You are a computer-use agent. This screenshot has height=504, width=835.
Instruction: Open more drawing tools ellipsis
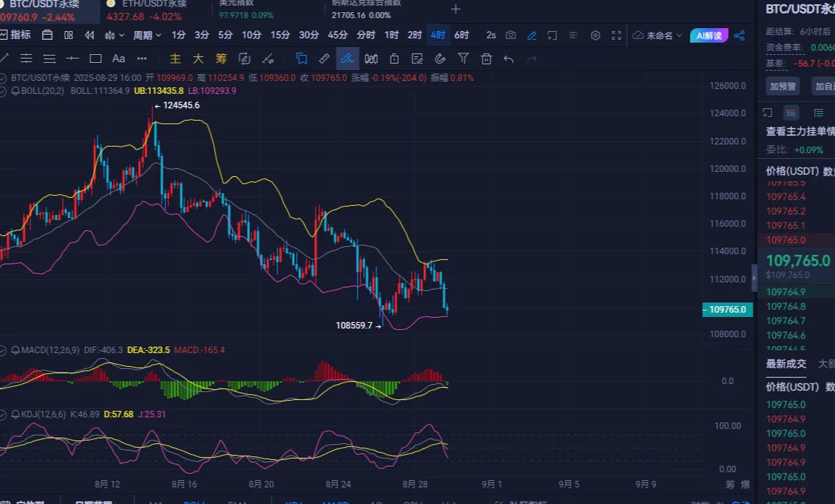(142, 58)
